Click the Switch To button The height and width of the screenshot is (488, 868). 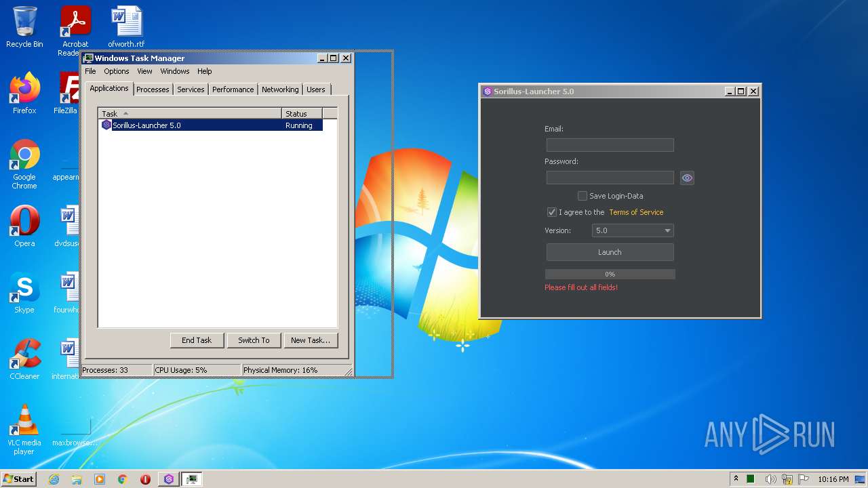pos(254,340)
